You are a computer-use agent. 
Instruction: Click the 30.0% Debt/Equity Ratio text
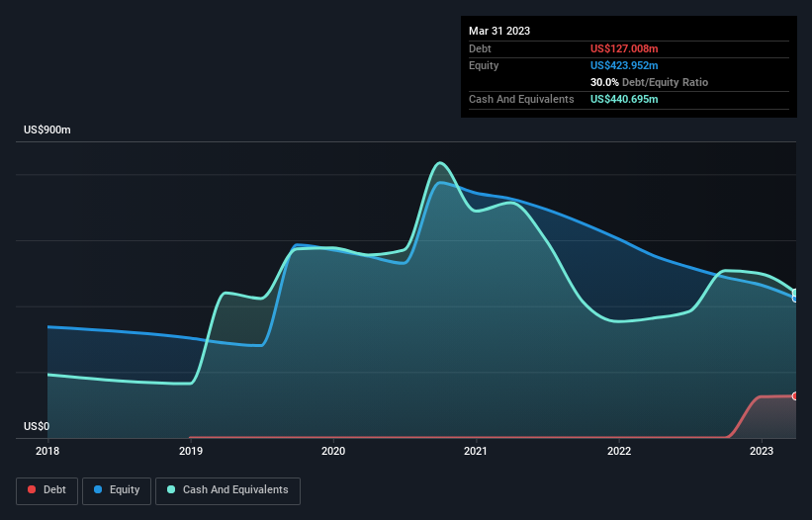(649, 82)
